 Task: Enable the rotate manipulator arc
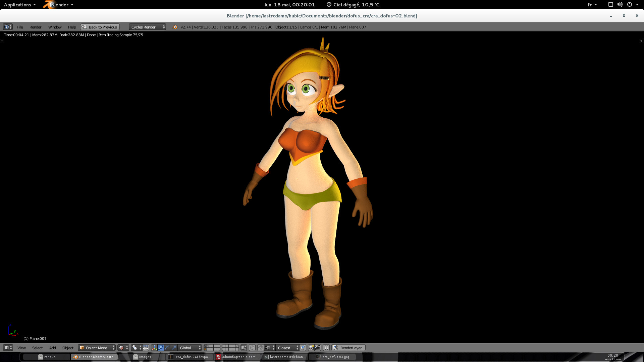(x=168, y=348)
